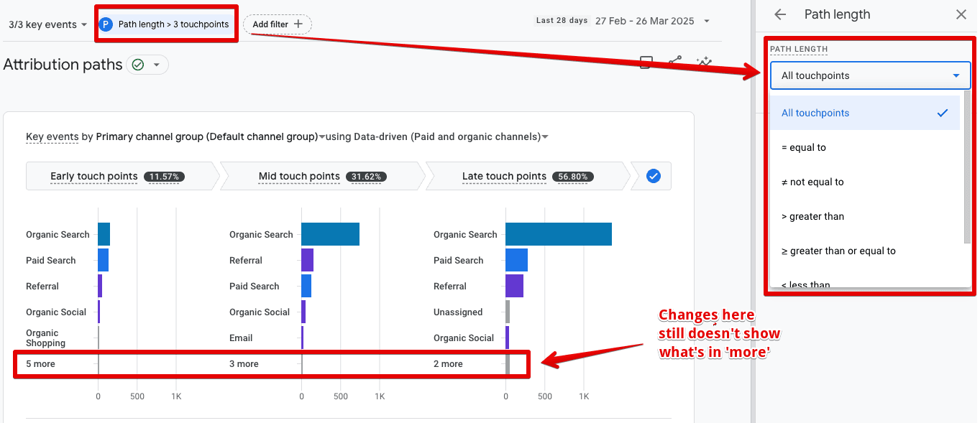Click the plus icon inside Add filter
Viewport: 980px width, 423px height.
tap(298, 24)
